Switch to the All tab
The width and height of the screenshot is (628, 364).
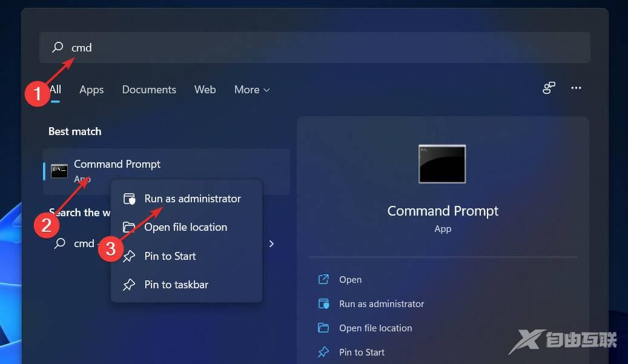tap(55, 90)
